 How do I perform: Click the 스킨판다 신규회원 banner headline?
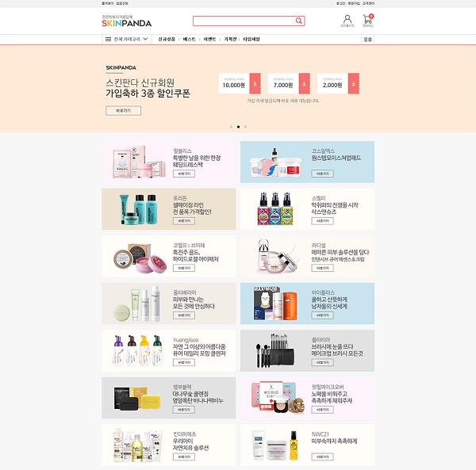click(148, 88)
